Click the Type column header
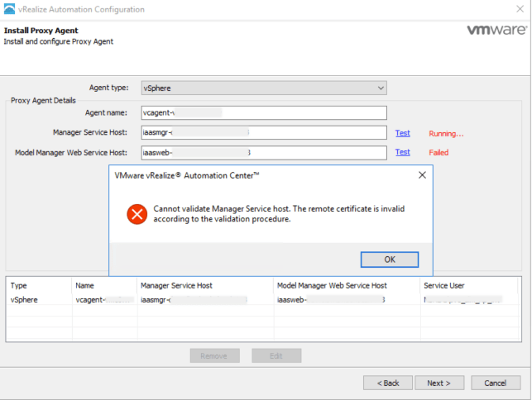This screenshot has height=400, width=532. (39, 286)
